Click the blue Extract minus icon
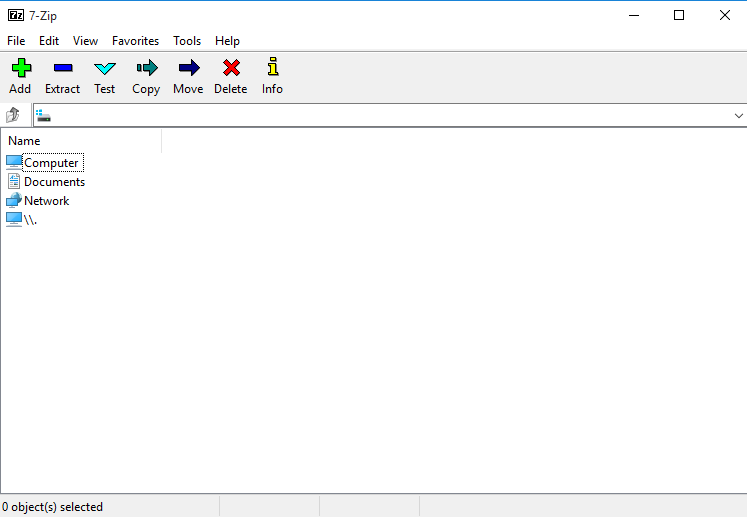Viewport: 747px width, 517px height. (63, 68)
